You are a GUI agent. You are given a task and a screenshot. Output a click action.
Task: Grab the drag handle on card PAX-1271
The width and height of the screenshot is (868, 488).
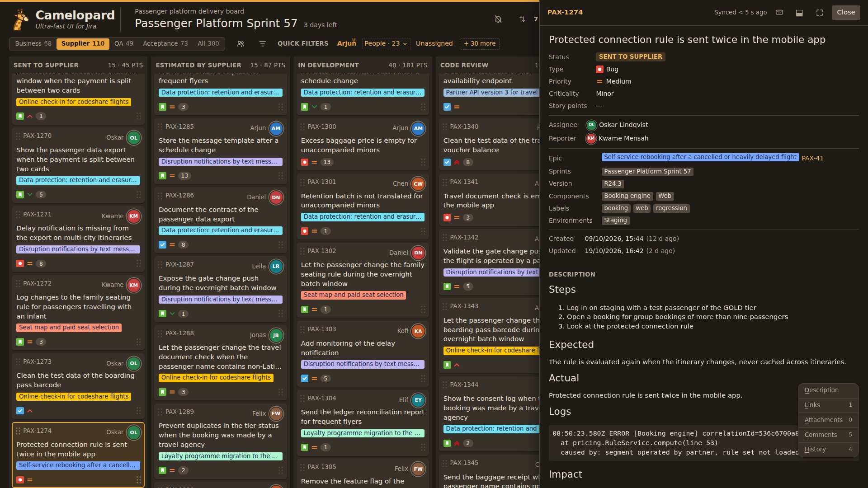point(18,215)
